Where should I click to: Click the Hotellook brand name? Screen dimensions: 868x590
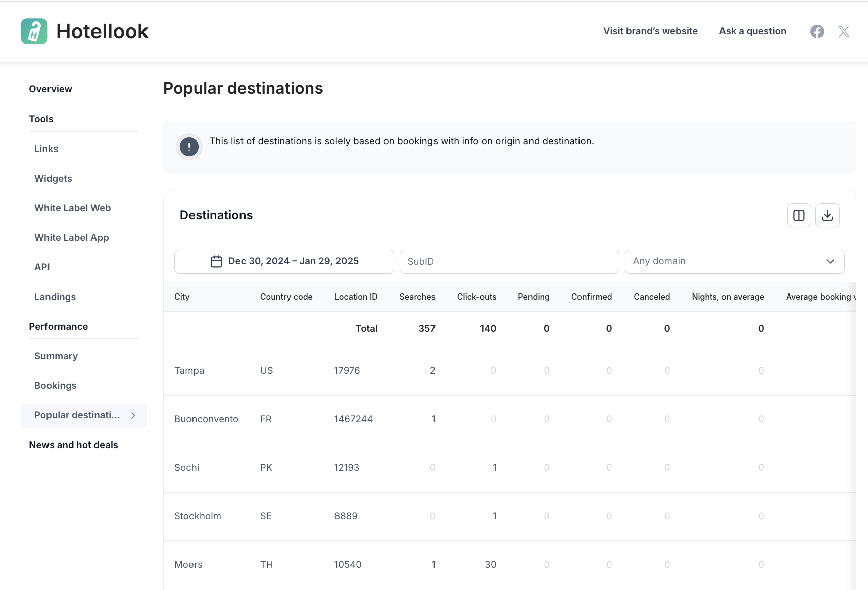(102, 31)
